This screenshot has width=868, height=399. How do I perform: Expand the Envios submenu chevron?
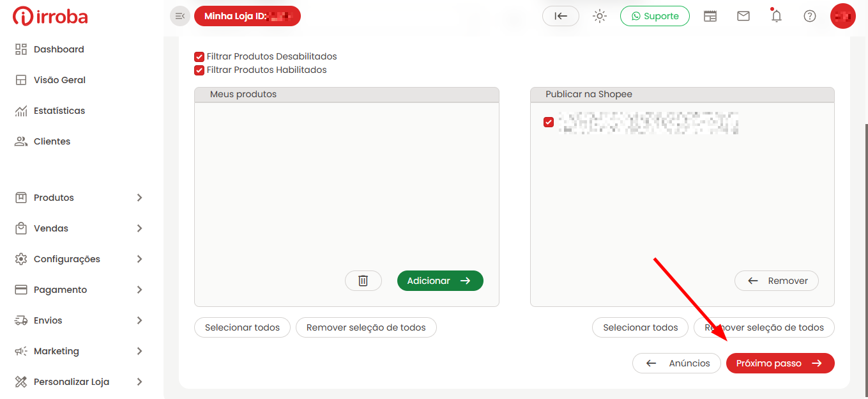pyautogui.click(x=140, y=320)
